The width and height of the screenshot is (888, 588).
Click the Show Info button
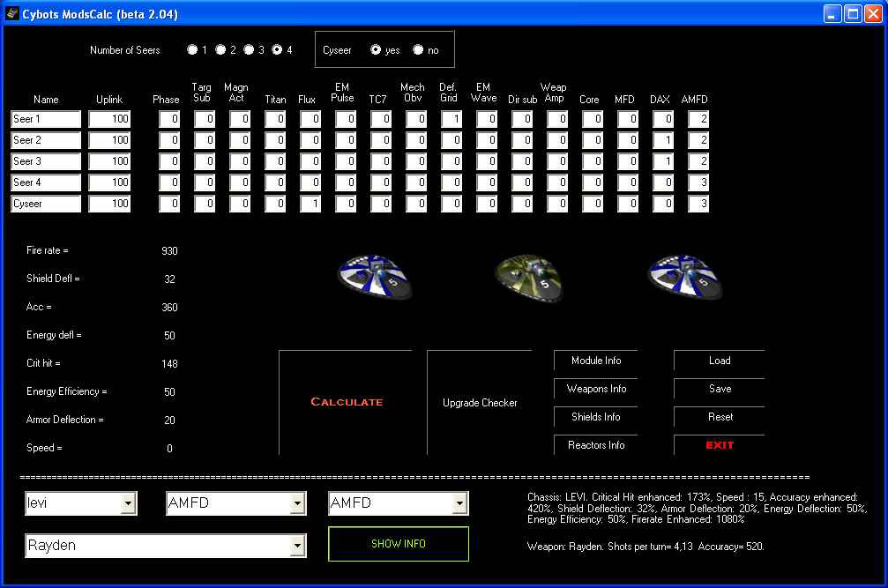399,544
